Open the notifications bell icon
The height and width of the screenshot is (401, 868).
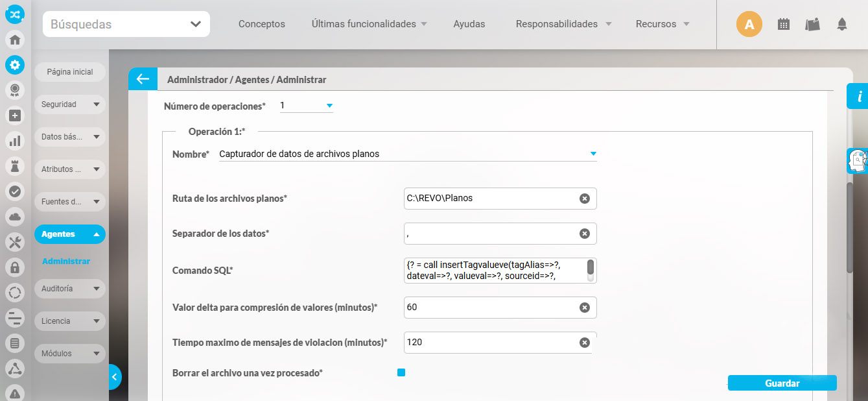click(x=842, y=25)
